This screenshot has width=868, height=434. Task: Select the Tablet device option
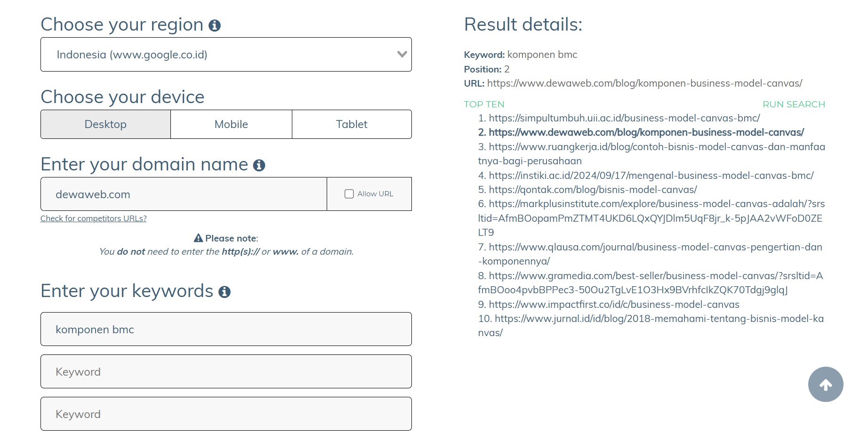[x=351, y=124]
